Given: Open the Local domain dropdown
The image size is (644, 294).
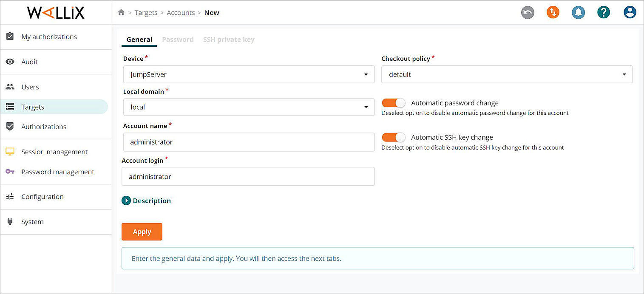Looking at the screenshot, I should click(x=366, y=107).
